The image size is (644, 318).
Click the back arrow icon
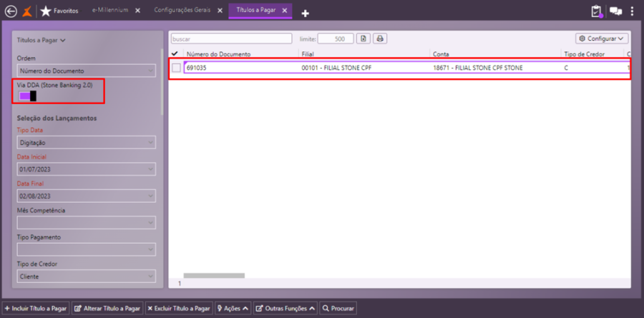11,11
